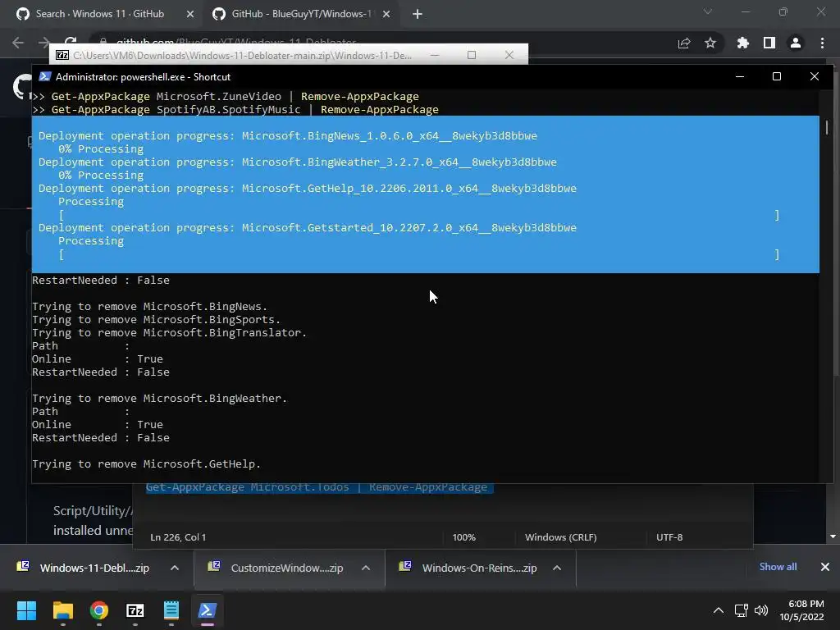This screenshot has width=840, height=630.
Task: Open volume tray icon
Action: [760, 610]
